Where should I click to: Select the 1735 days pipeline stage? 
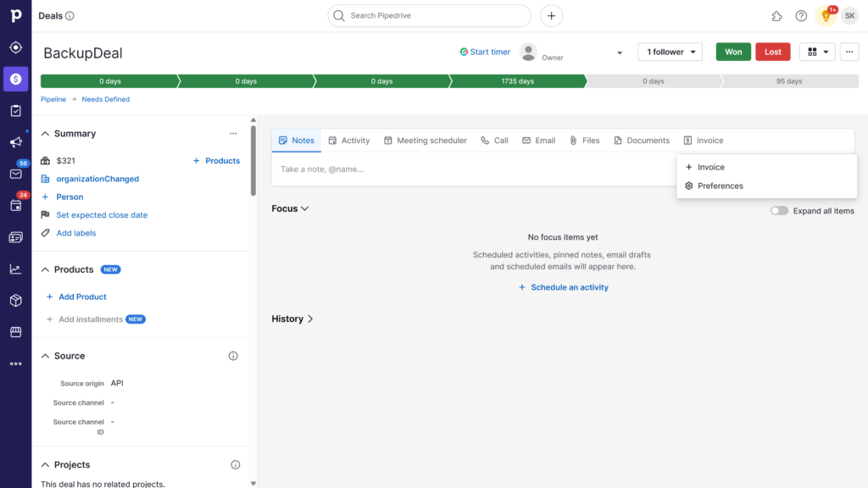[518, 81]
